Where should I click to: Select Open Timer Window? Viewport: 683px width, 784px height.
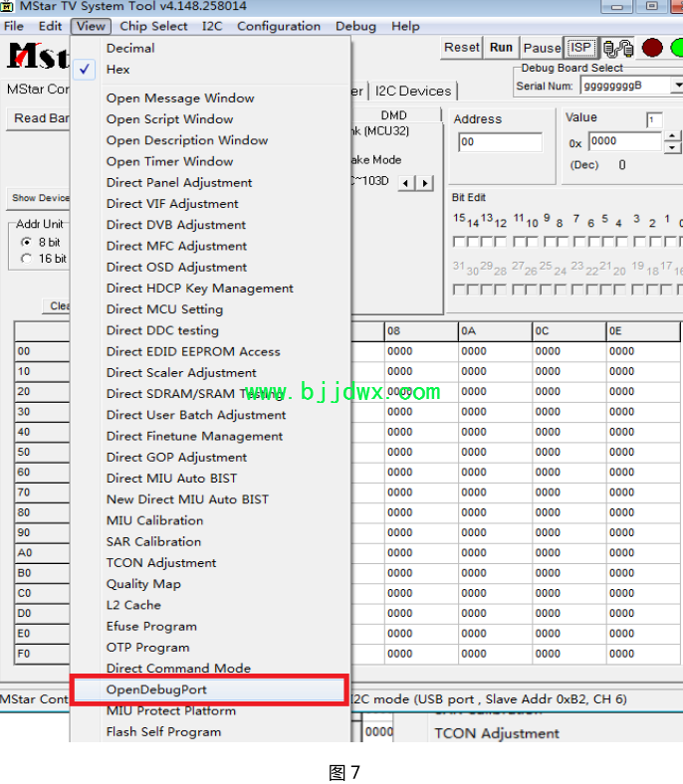[x=210, y=161]
